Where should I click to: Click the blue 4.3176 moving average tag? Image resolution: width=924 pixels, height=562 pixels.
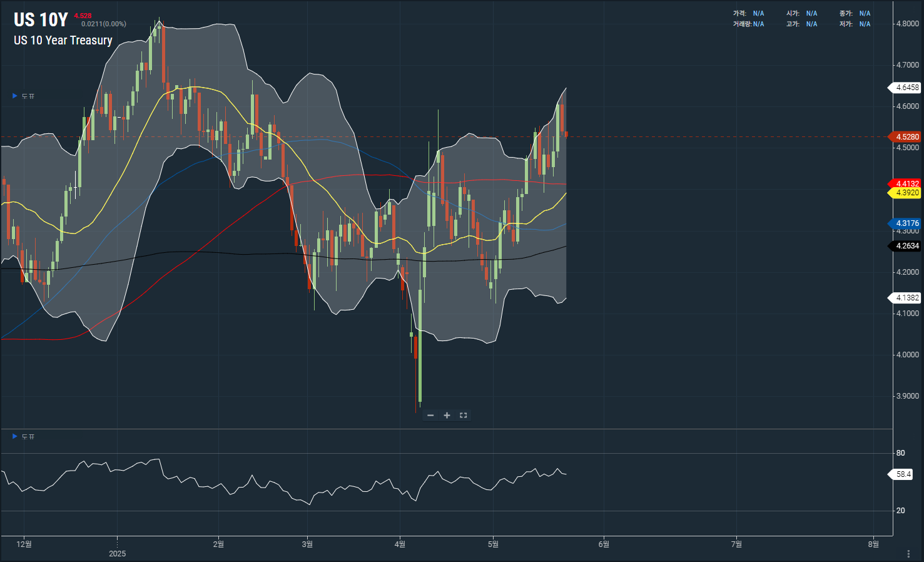tap(906, 223)
